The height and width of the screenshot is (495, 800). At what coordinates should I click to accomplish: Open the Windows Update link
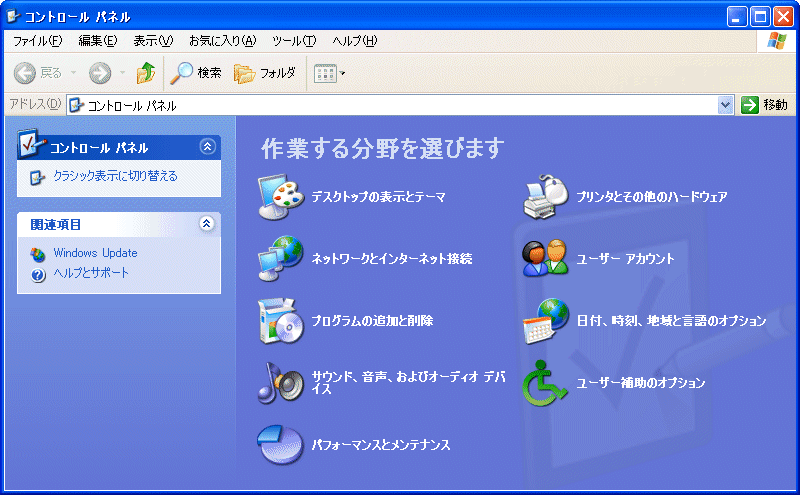tap(95, 253)
